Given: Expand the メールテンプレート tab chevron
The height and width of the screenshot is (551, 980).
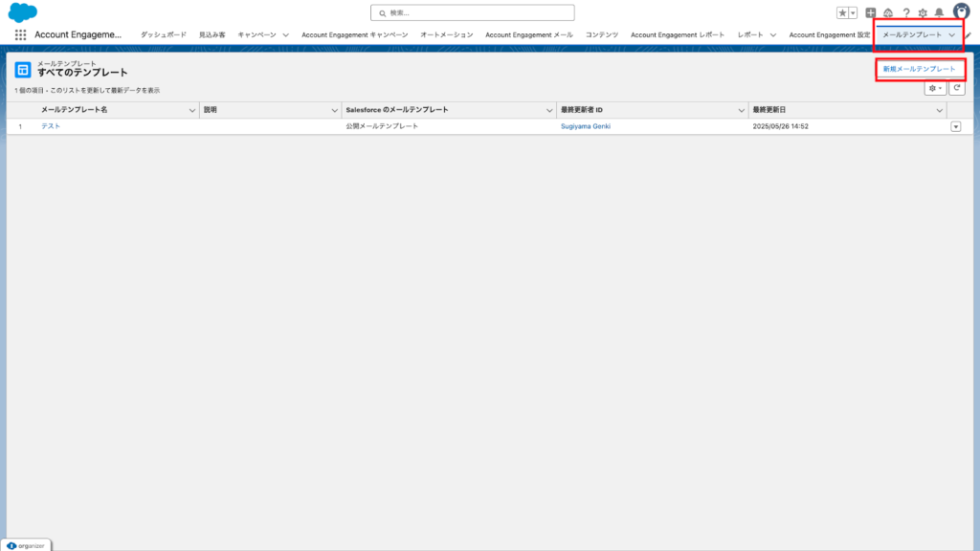Looking at the screenshot, I should click(952, 35).
